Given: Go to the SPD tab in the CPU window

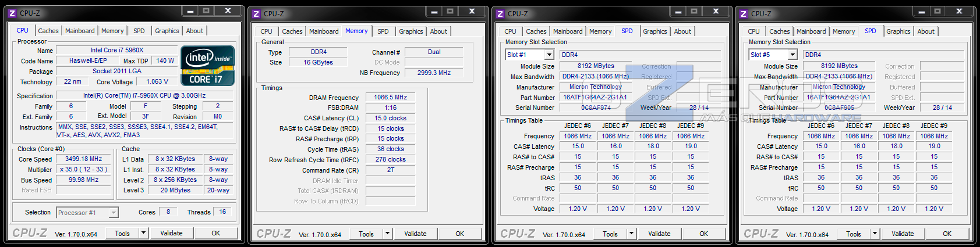Looking at the screenshot, I should [x=139, y=31].
